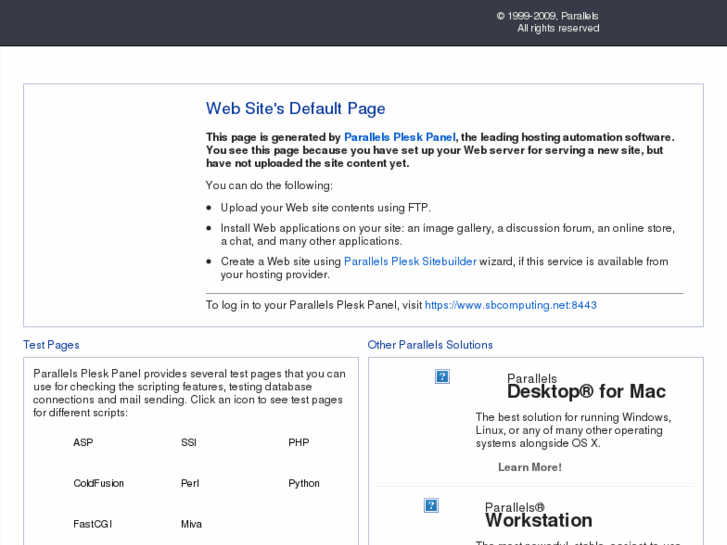Open the Perl test page
Screen dimensions: 727x545
[x=190, y=483]
